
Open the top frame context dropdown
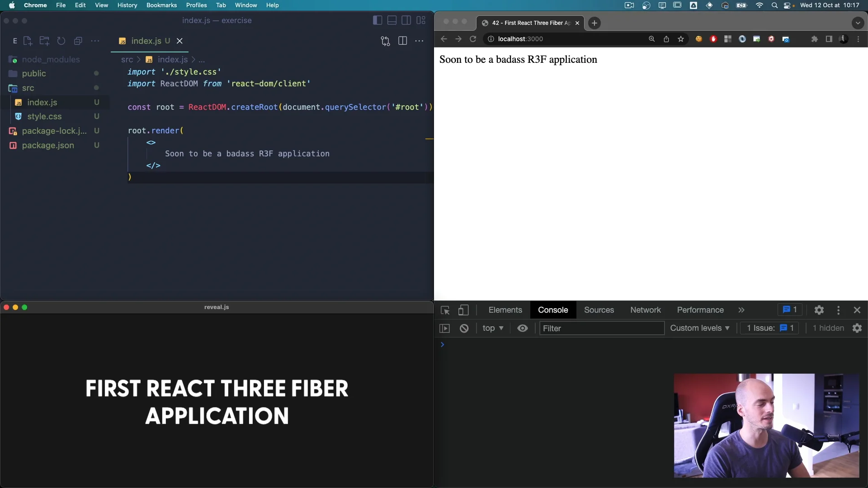492,328
